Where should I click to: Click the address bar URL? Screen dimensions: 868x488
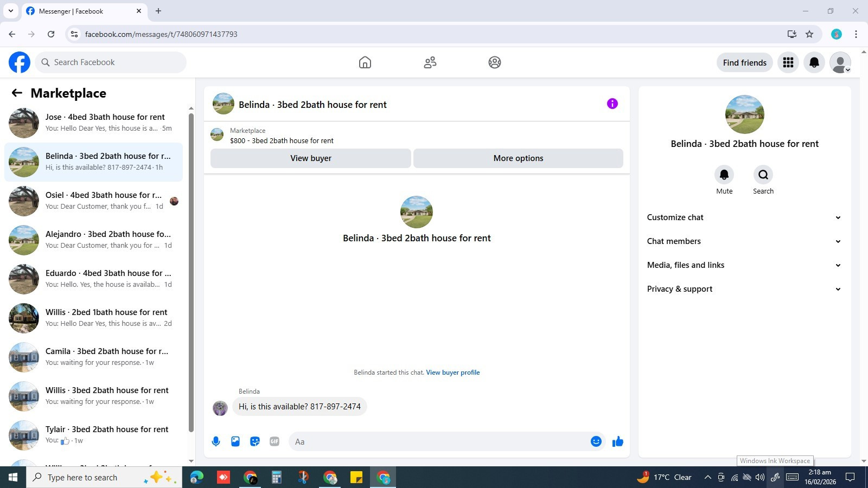[x=161, y=34]
